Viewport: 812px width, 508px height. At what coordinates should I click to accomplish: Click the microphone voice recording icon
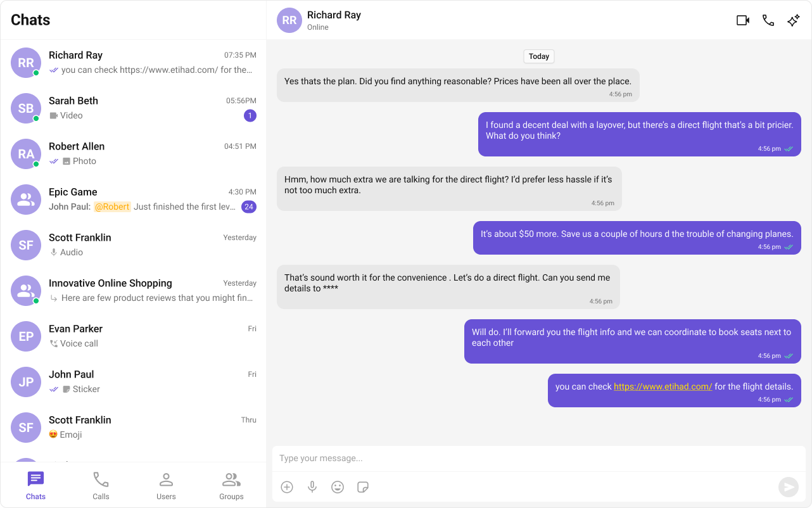(312, 487)
